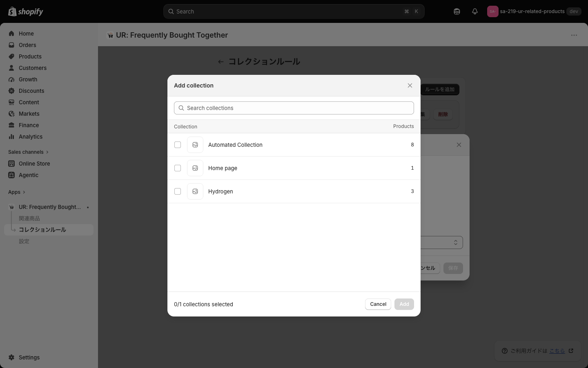Focus the Search collections field
This screenshot has width=588, height=368.
click(294, 108)
